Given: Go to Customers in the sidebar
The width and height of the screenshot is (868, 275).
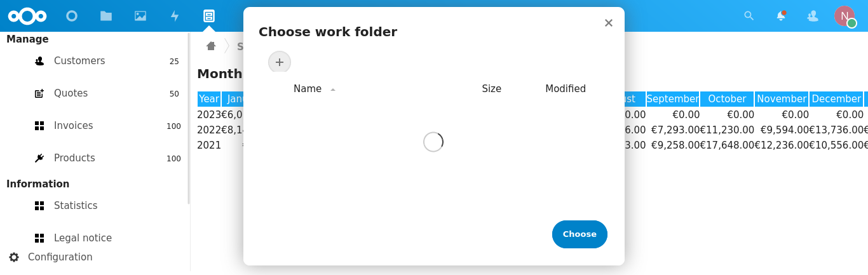Looking at the screenshot, I should (x=79, y=61).
